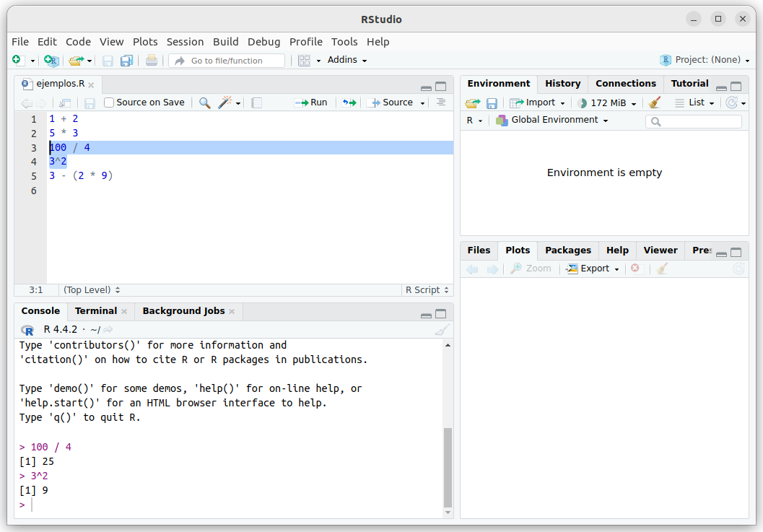Open the (Top Level) scope selector
Image resolution: width=763 pixels, height=532 pixels.
coord(92,290)
